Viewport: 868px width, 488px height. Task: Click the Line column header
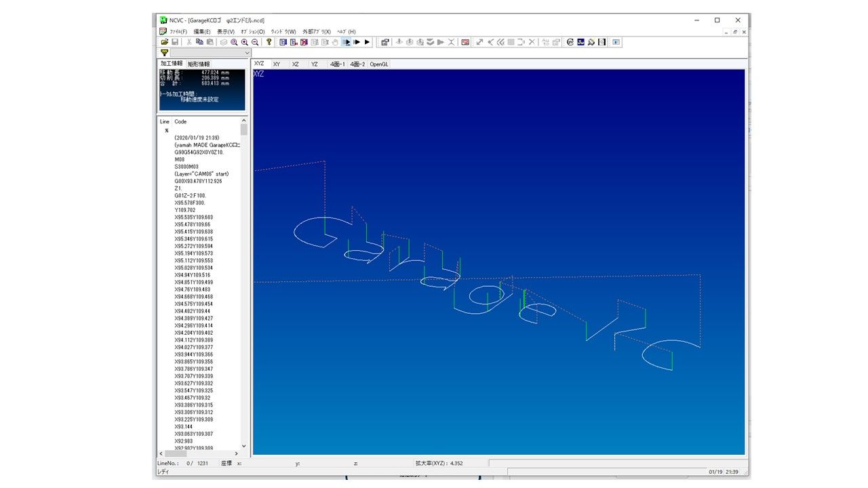165,121
